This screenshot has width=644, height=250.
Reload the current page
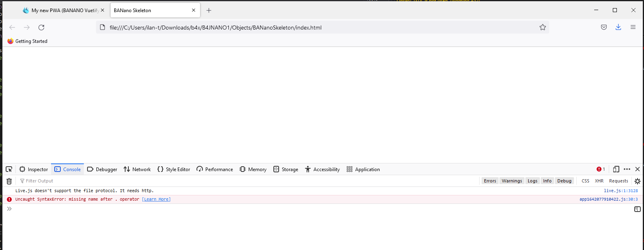(41, 28)
